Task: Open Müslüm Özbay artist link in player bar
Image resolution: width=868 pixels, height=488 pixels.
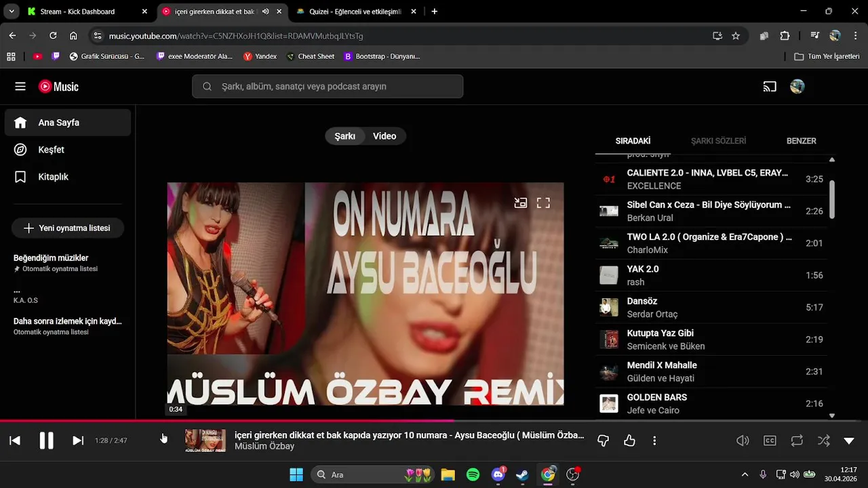Action: coord(264,447)
